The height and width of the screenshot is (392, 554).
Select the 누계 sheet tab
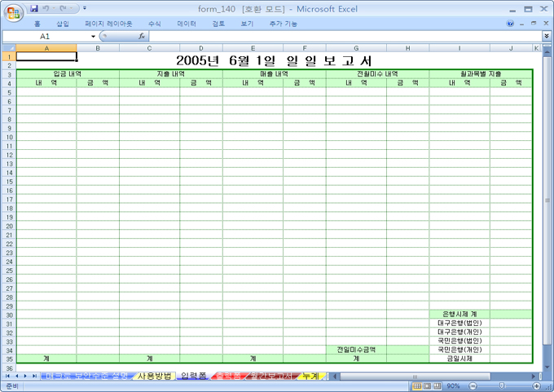pos(310,376)
